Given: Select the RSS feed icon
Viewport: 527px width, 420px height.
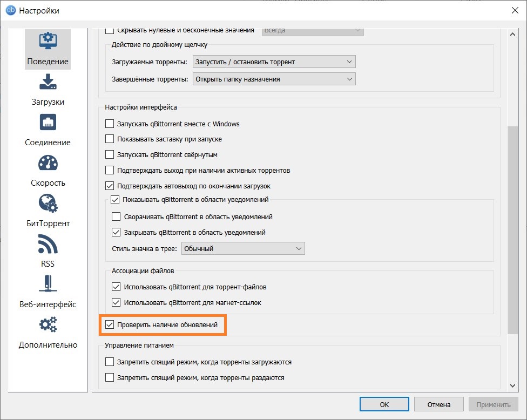Looking at the screenshot, I should [x=48, y=244].
